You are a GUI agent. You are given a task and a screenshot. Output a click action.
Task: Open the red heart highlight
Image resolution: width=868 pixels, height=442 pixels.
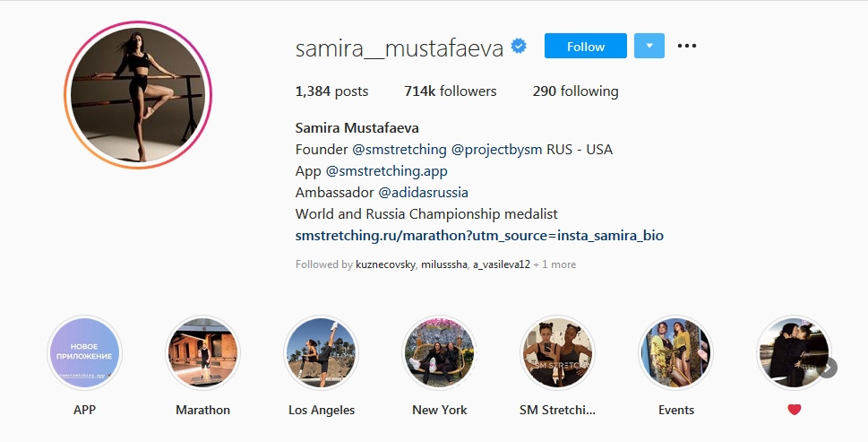(x=794, y=353)
